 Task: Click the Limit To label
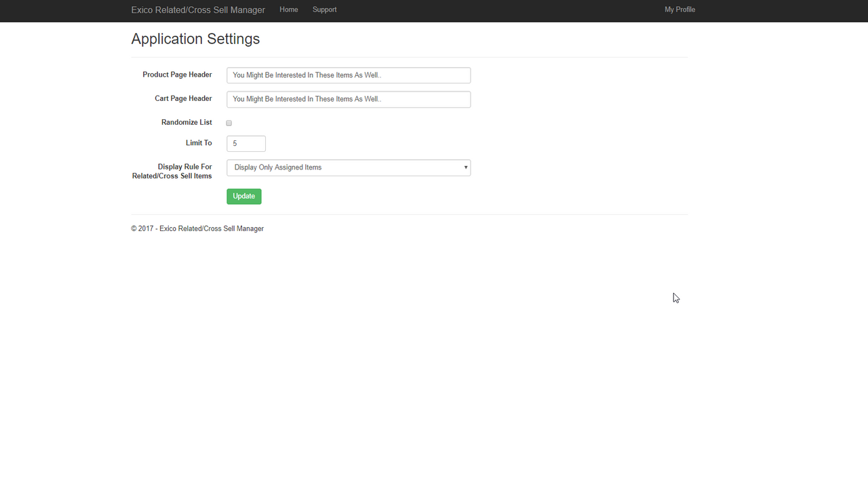(199, 143)
